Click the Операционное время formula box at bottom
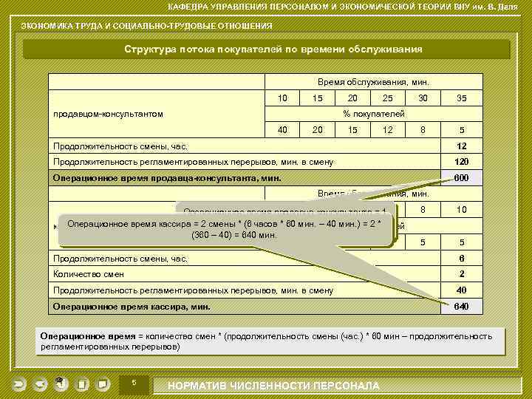The width and height of the screenshot is (532, 399). coord(270,341)
